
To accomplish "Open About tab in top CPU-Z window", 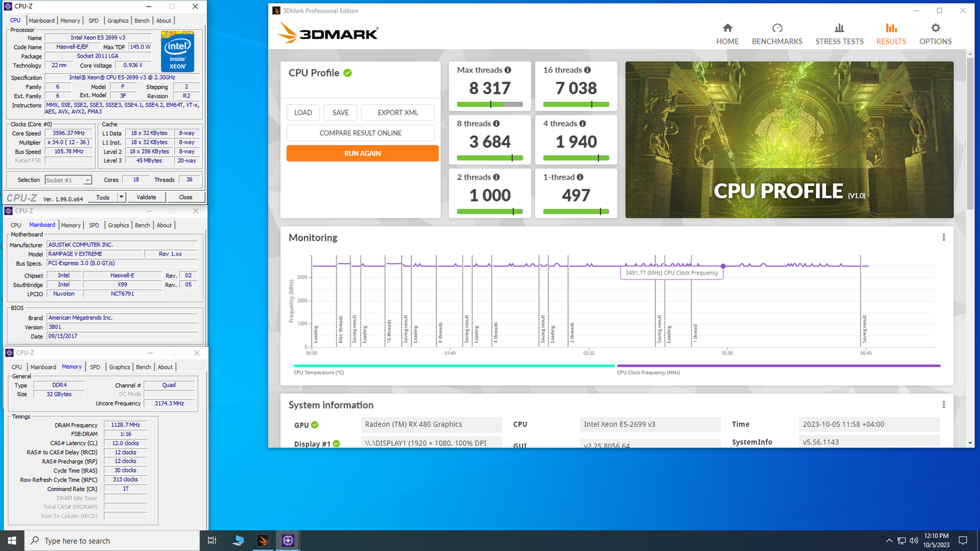I will [x=164, y=20].
